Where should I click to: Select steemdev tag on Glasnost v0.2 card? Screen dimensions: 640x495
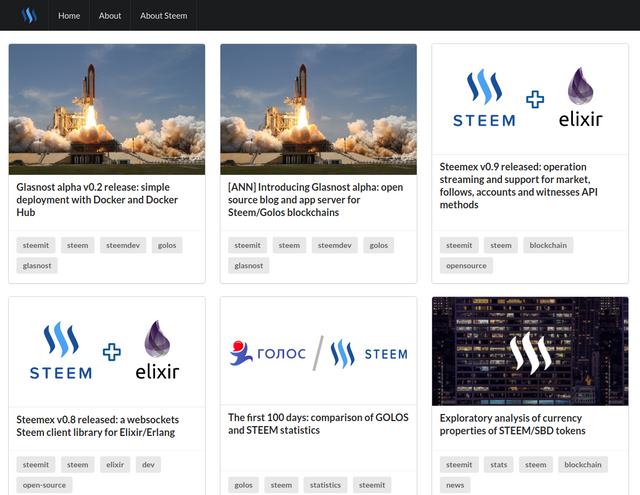pos(123,245)
